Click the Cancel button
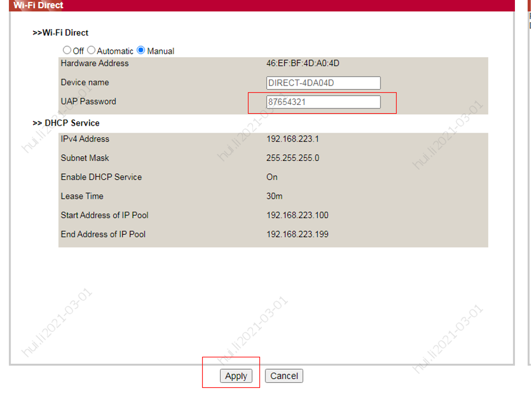The image size is (532, 398). (284, 376)
